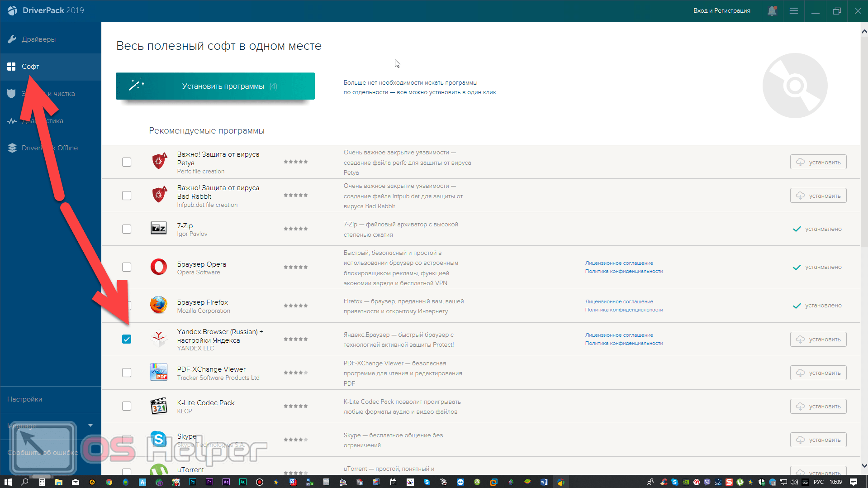The width and height of the screenshot is (868, 488).
Task: Open the Windows Start button
Action: (8, 482)
